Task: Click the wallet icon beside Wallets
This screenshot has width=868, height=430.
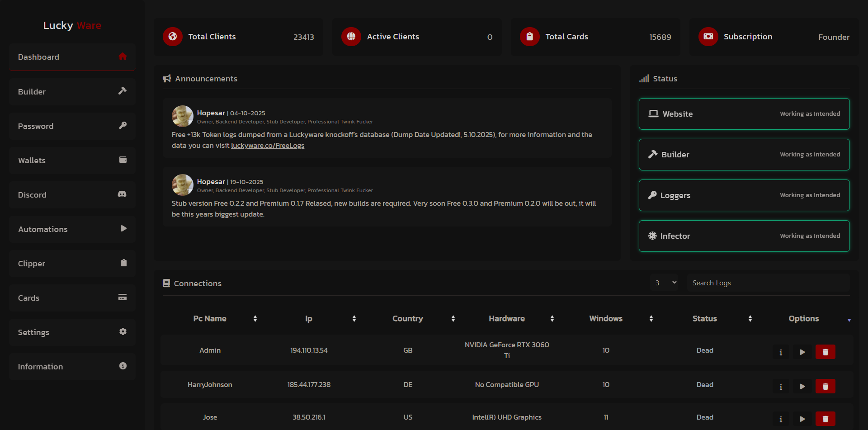Action: pyautogui.click(x=123, y=160)
